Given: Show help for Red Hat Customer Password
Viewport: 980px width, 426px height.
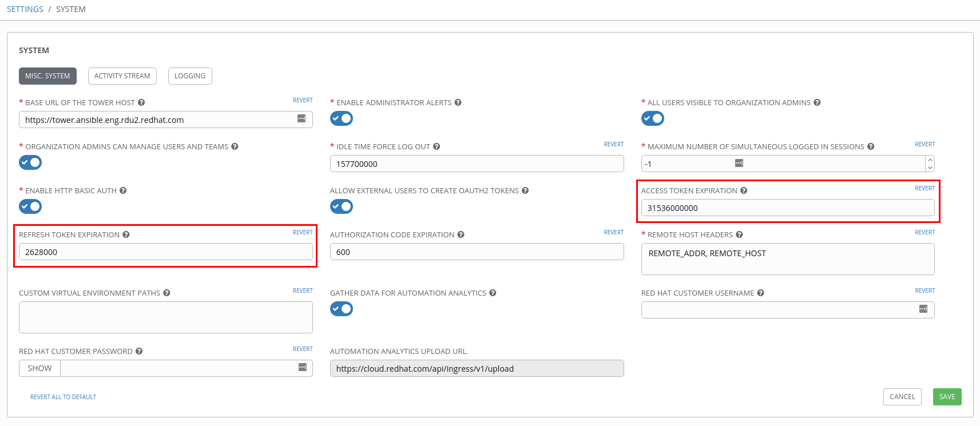Looking at the screenshot, I should [x=139, y=352].
